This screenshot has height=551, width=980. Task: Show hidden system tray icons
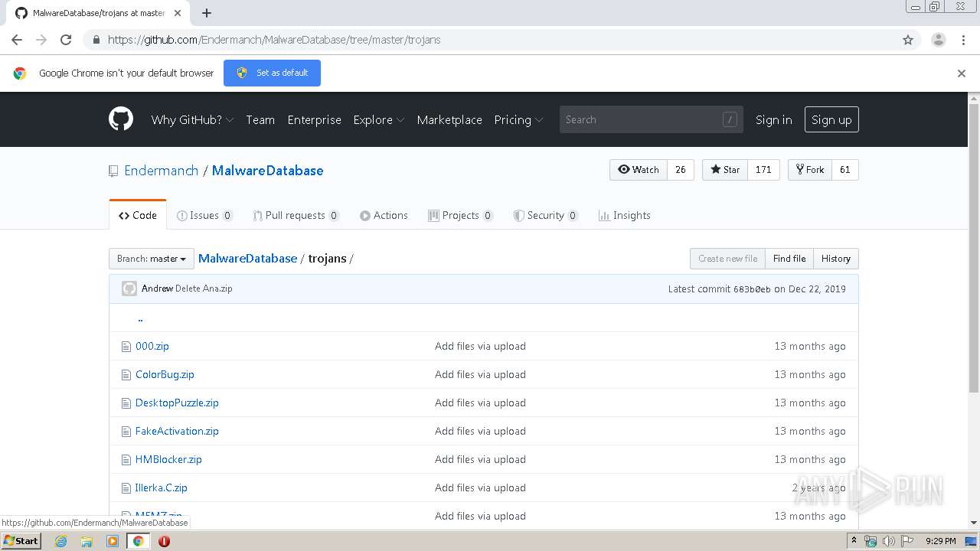(x=854, y=540)
